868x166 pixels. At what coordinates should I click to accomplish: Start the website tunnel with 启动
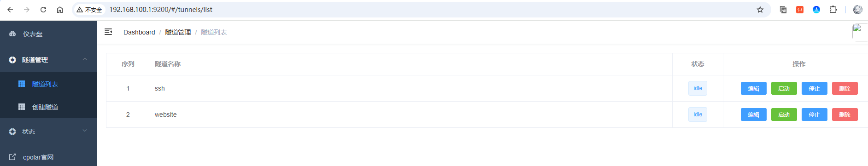coord(784,114)
